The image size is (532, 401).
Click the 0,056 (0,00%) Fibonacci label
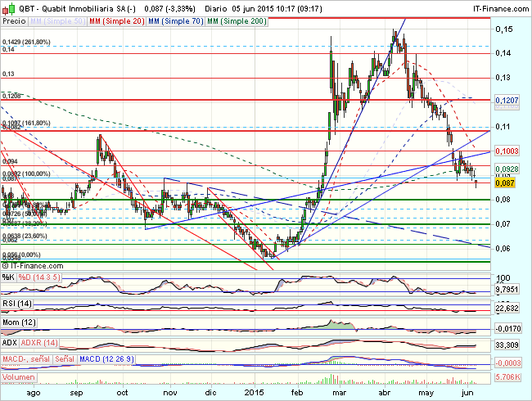[21, 255]
